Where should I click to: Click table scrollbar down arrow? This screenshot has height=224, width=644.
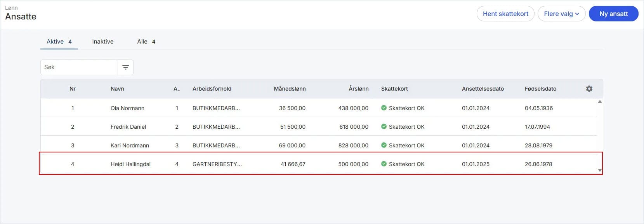click(600, 170)
